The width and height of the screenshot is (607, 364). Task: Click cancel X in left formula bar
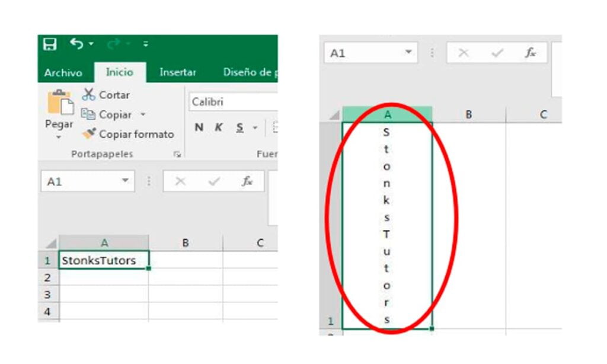pos(180,181)
